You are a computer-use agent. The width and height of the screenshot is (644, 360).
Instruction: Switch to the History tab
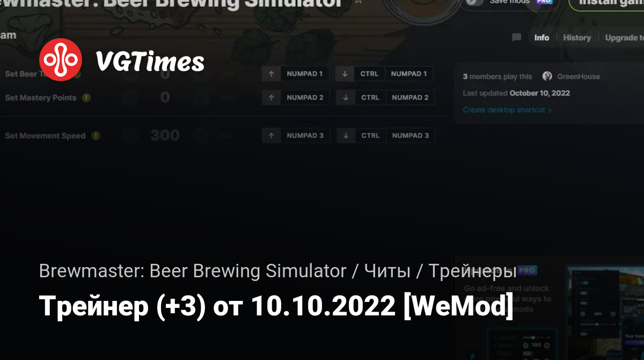pyautogui.click(x=577, y=38)
